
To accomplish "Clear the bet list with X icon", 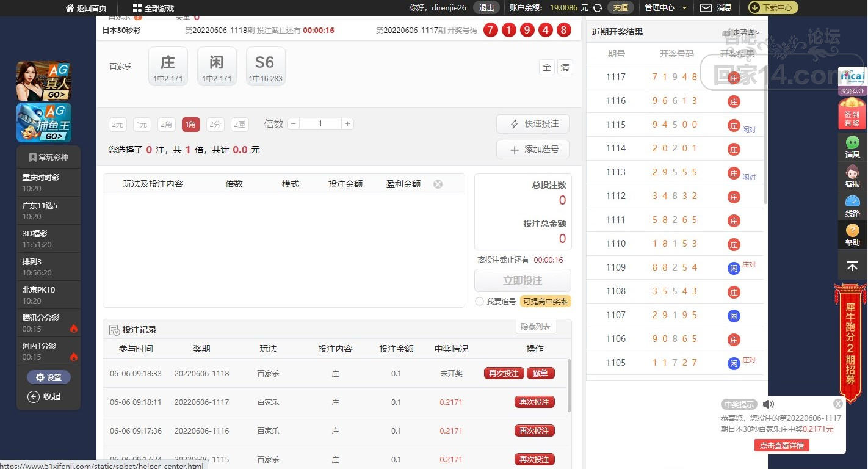I will tap(438, 184).
